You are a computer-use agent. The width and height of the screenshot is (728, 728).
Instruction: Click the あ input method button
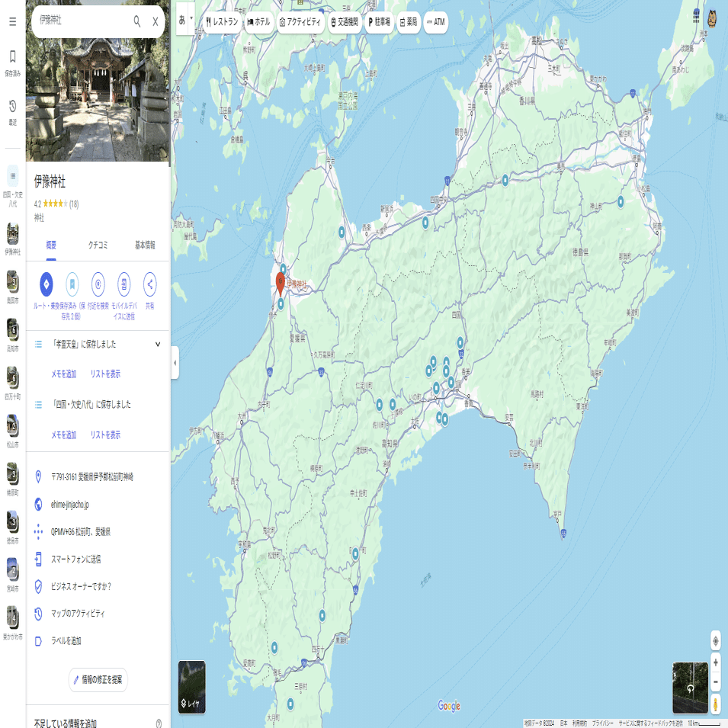182,20
